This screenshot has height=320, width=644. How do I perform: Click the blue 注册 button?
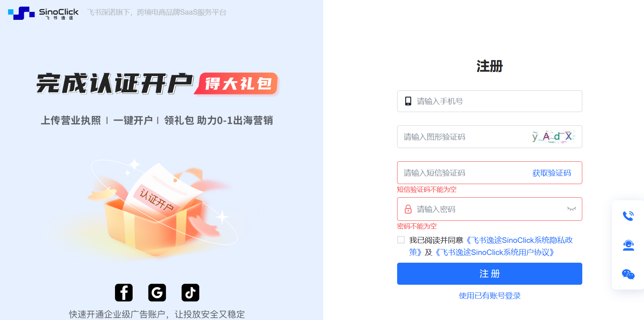pyautogui.click(x=489, y=274)
